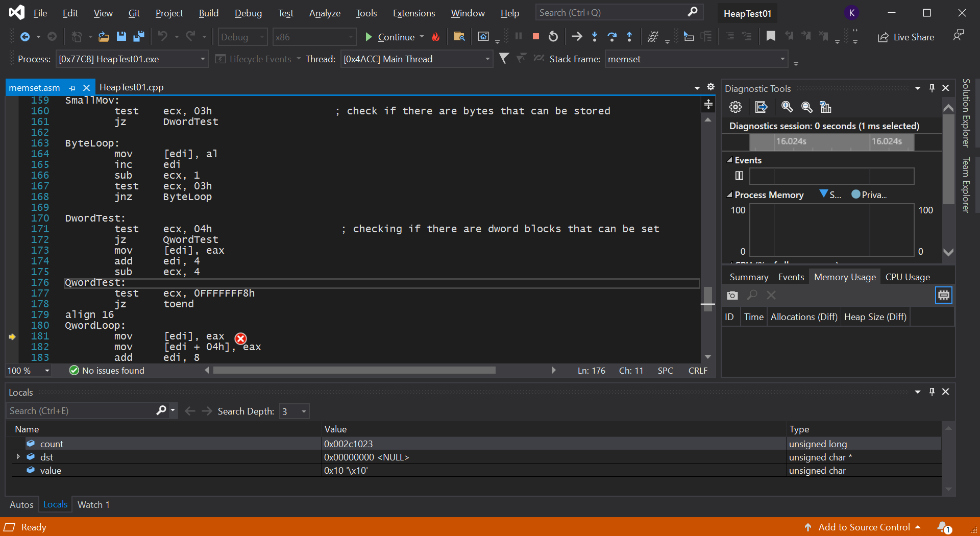This screenshot has width=980, height=536.
Task: Click the Step Into arrow icon
Action: point(595,37)
